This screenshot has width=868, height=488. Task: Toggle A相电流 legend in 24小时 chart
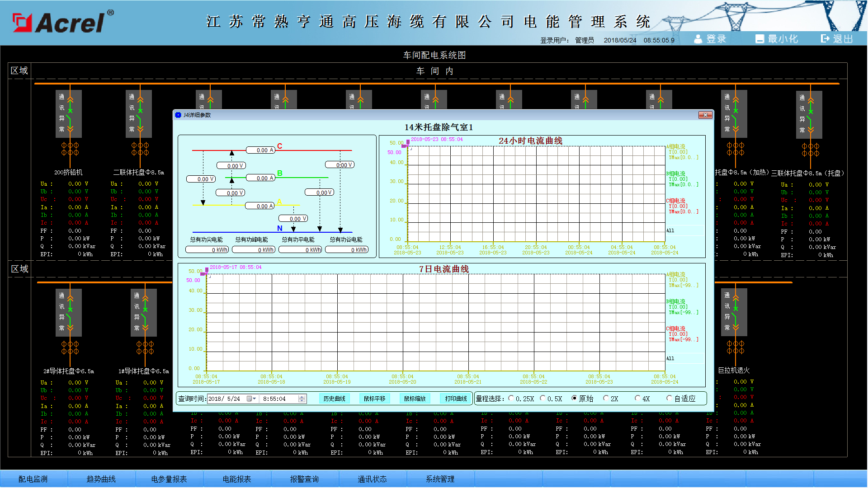click(676, 147)
